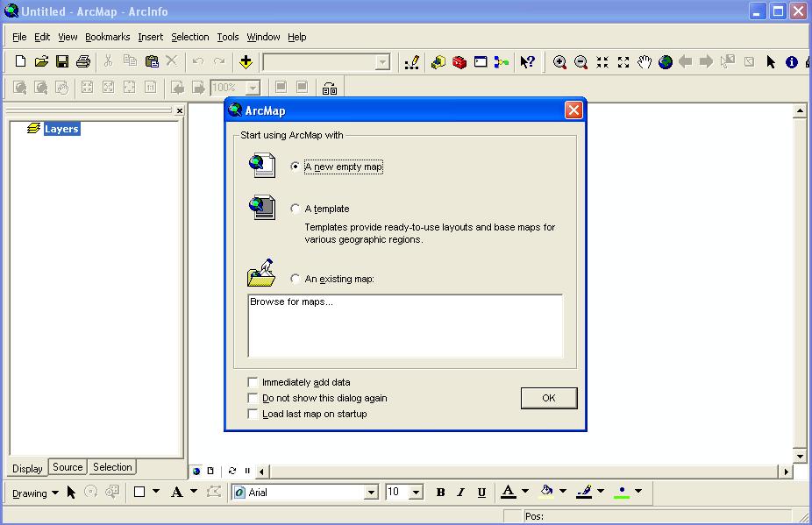
Task: Open the Editor Toolbar pencil icon
Action: pyautogui.click(x=412, y=62)
